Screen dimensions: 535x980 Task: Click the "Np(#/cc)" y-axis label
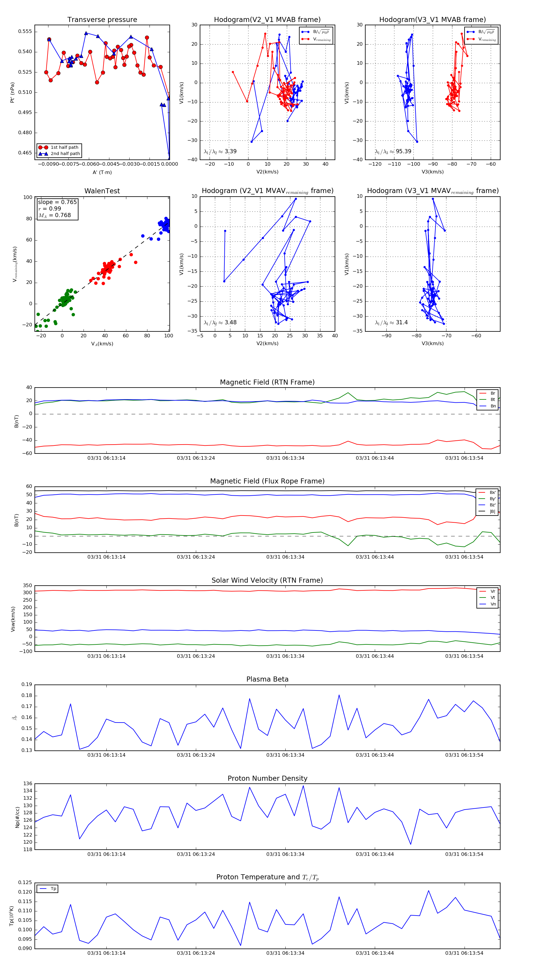coord(17,817)
